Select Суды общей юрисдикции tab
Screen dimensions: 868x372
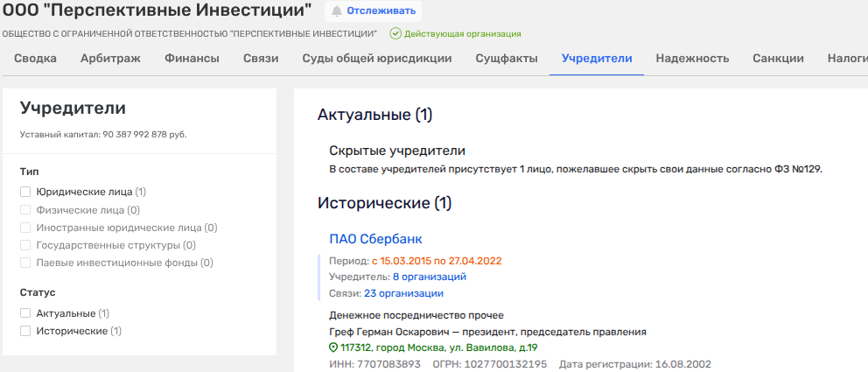[376, 59]
